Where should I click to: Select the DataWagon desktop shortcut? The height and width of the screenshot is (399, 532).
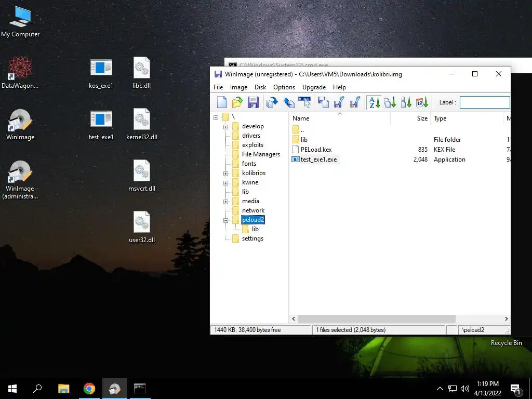[x=20, y=73]
